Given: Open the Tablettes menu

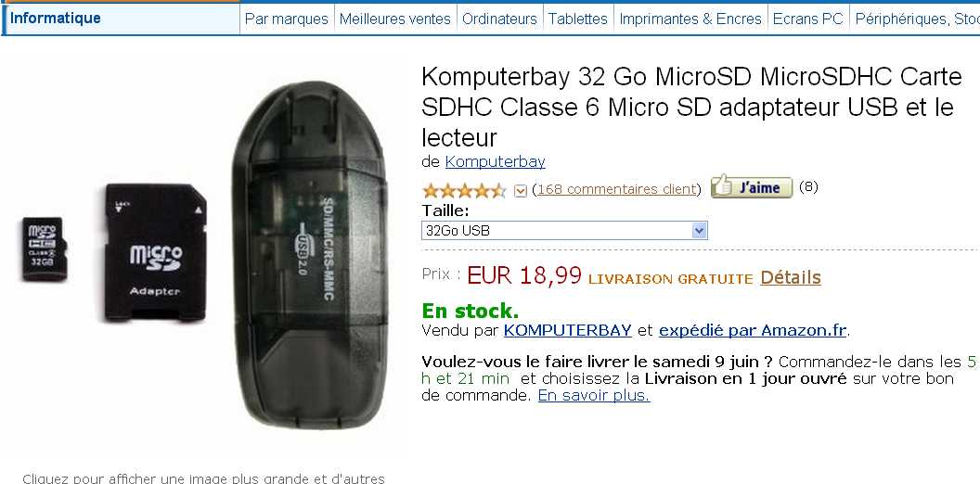Looking at the screenshot, I should click(578, 19).
